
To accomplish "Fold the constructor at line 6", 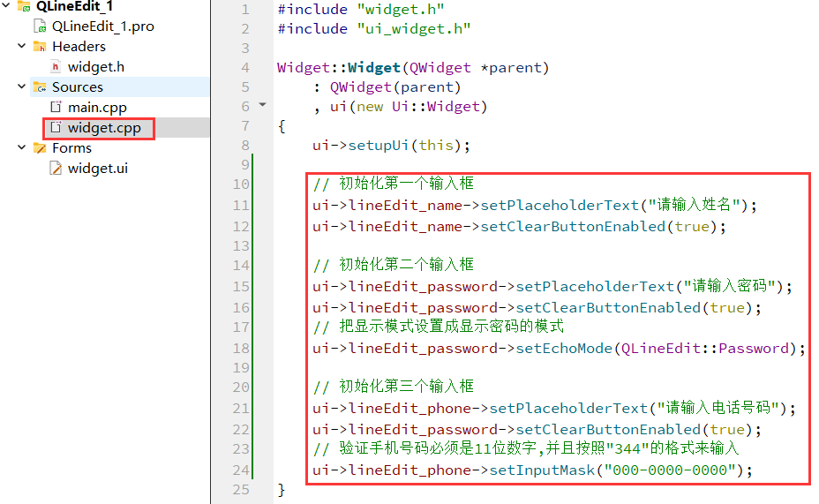I will click(263, 105).
